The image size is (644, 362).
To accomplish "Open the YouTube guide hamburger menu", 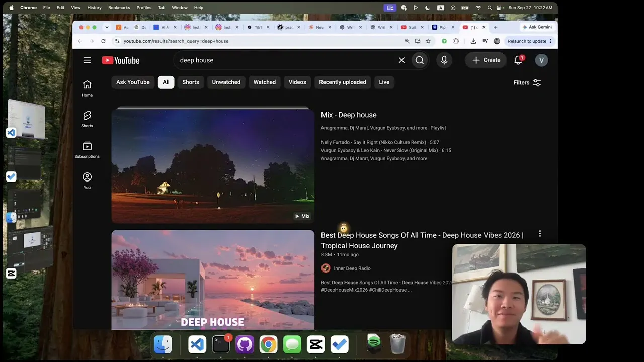I will click(87, 60).
